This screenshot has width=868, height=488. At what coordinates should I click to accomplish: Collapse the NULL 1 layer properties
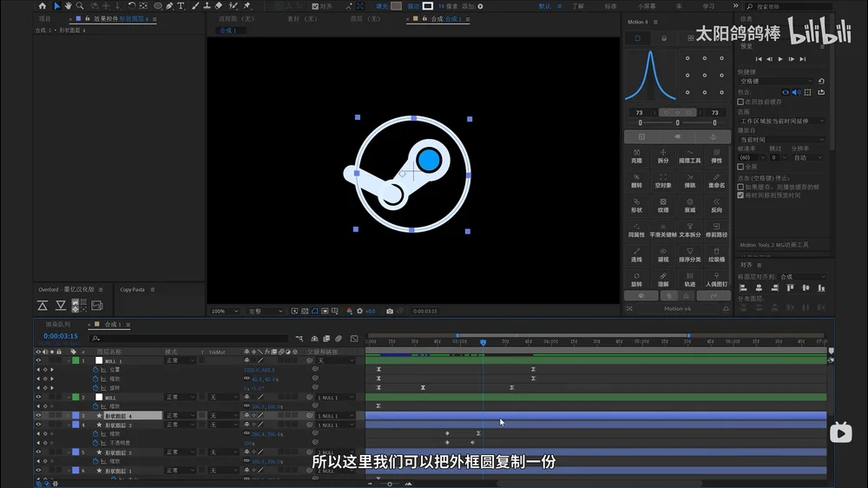pyautogui.click(x=69, y=360)
